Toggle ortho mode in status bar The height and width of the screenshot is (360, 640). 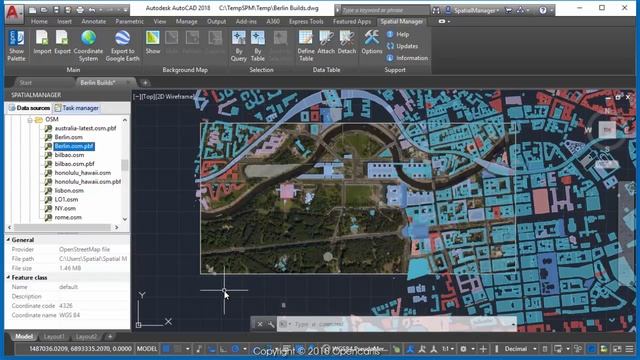click(223, 349)
